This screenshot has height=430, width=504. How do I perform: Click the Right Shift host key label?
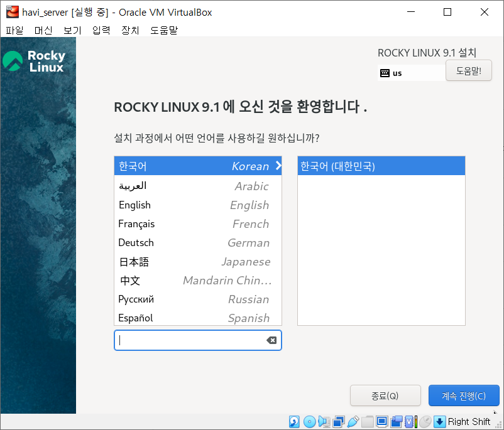(469, 421)
